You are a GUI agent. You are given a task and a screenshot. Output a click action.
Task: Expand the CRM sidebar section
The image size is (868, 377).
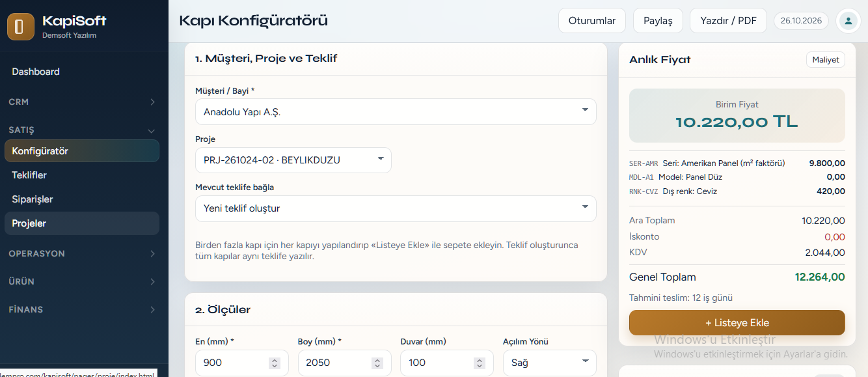pyautogui.click(x=82, y=102)
